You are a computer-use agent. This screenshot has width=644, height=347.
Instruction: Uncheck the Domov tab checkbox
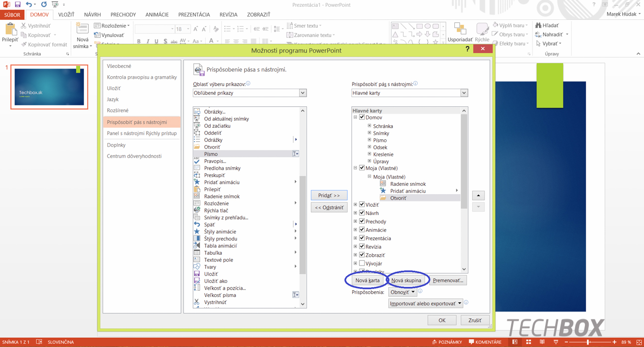pos(362,117)
